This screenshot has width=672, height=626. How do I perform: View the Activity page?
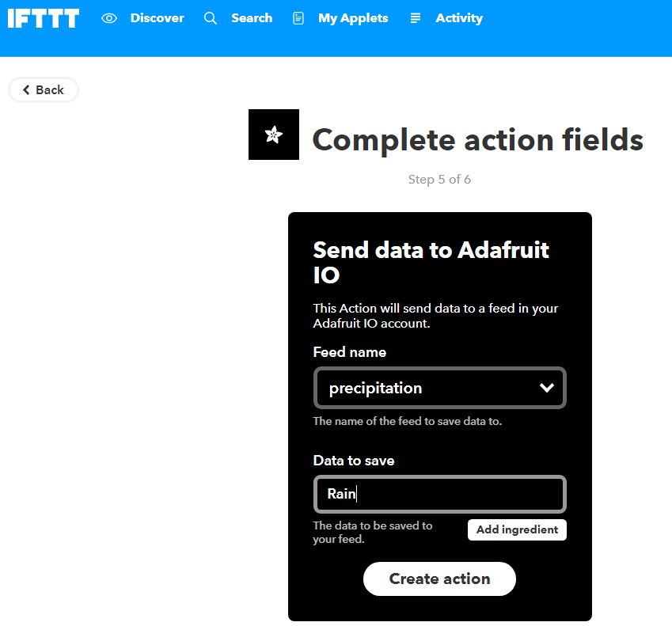click(x=460, y=17)
